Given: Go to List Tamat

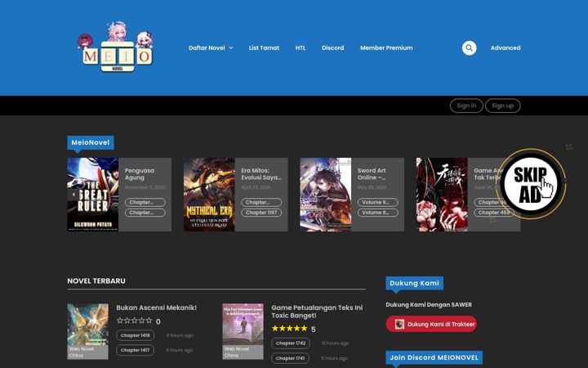Looking at the screenshot, I should pyautogui.click(x=264, y=47).
